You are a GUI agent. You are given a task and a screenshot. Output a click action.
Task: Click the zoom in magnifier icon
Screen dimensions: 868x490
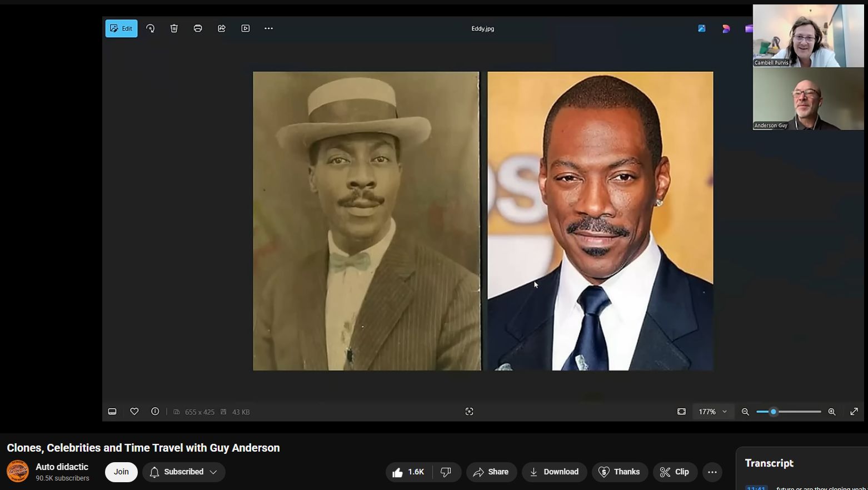click(832, 412)
